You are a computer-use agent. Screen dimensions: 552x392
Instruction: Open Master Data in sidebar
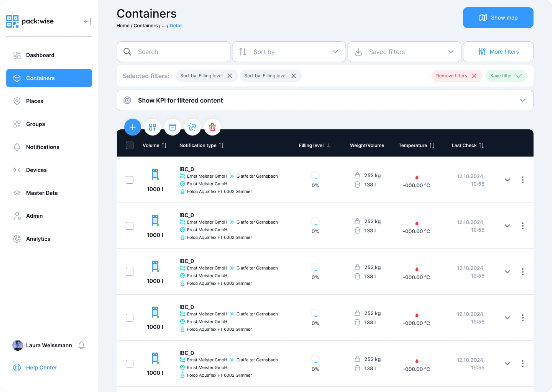49,193
